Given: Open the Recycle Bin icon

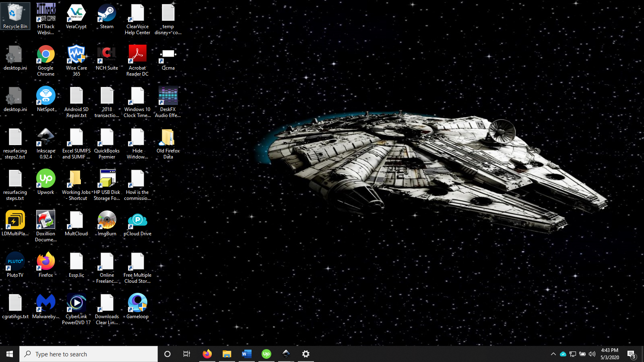Looking at the screenshot, I should click(15, 16).
